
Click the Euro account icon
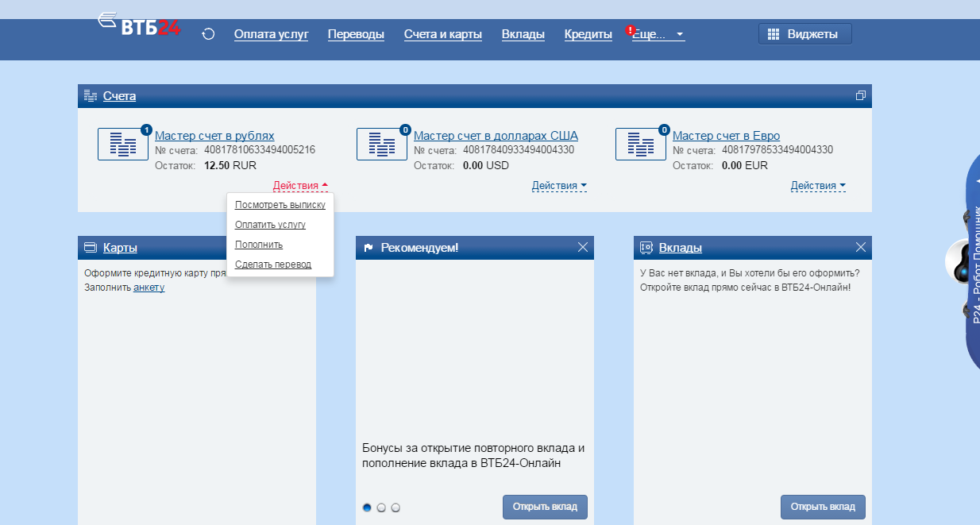(640, 144)
